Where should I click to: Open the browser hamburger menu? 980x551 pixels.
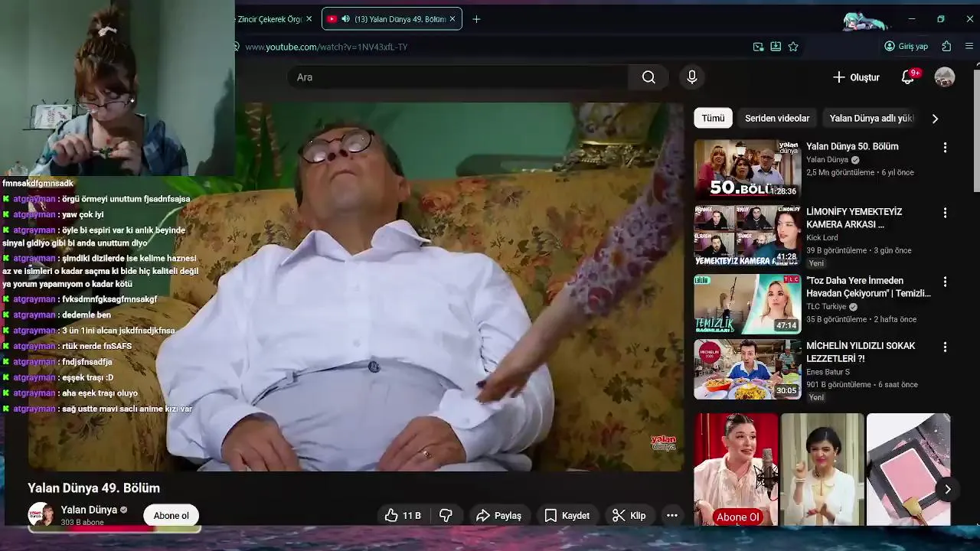pos(969,47)
